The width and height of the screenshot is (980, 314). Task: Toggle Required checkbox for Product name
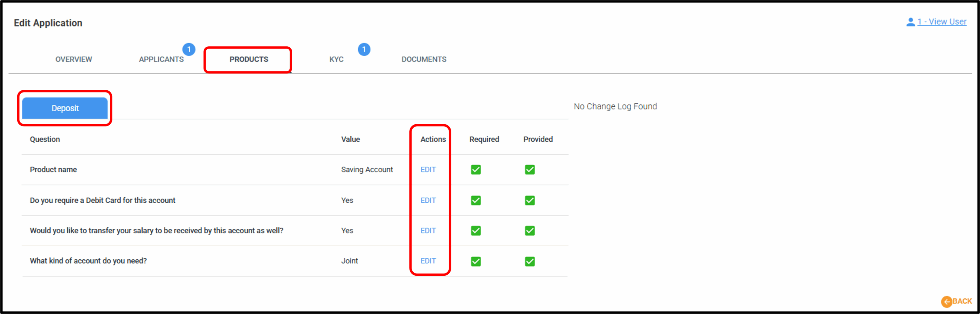pos(475,169)
